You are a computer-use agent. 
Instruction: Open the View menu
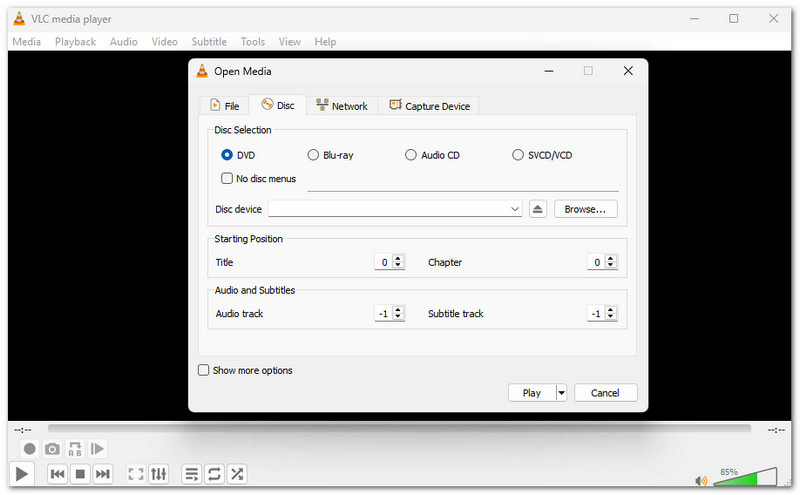289,42
